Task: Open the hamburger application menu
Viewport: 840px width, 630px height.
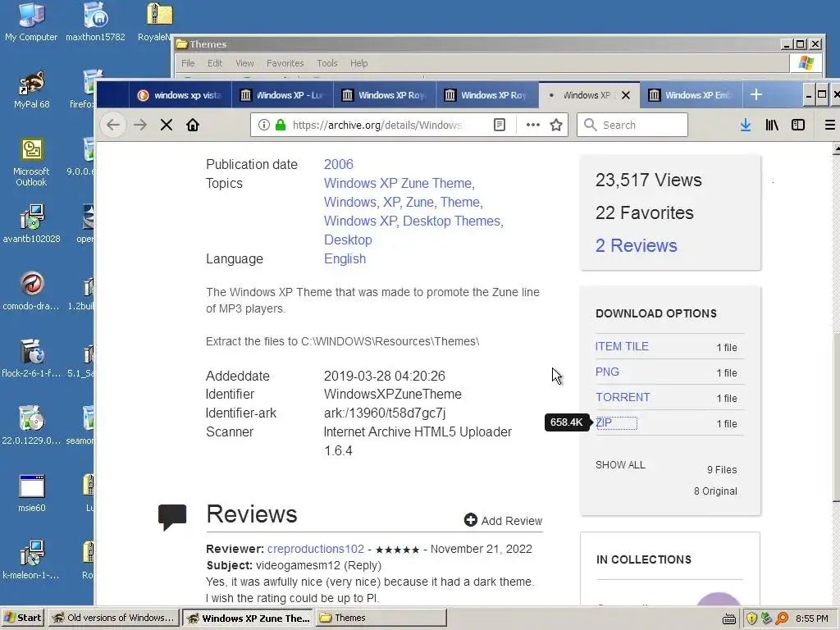Action: [830, 125]
